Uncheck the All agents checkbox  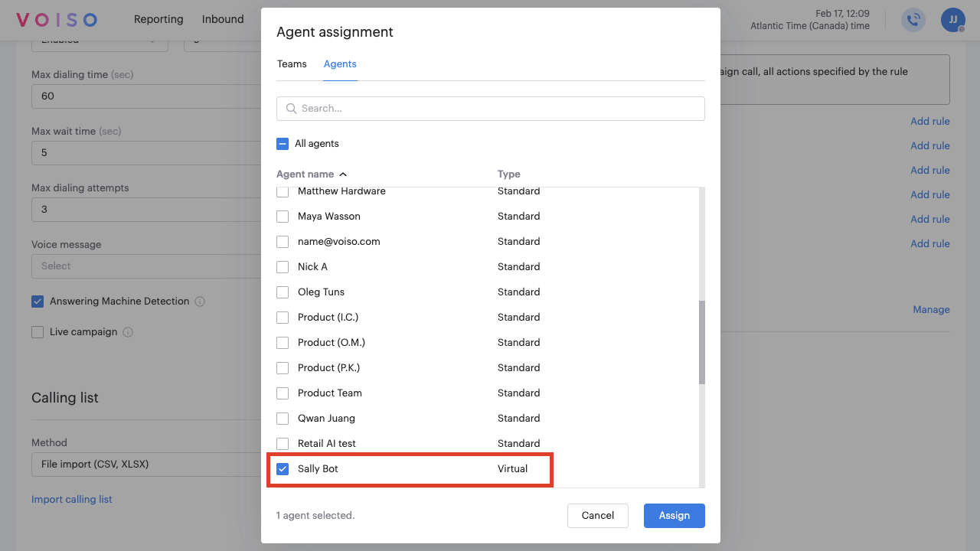[x=283, y=143]
